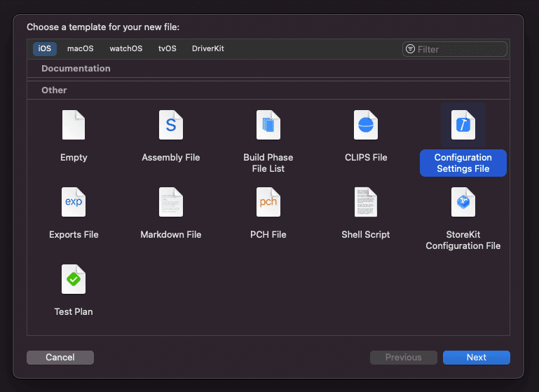The width and height of the screenshot is (539, 392).
Task: Switch to the macOS platform tab
Action: [x=81, y=48]
